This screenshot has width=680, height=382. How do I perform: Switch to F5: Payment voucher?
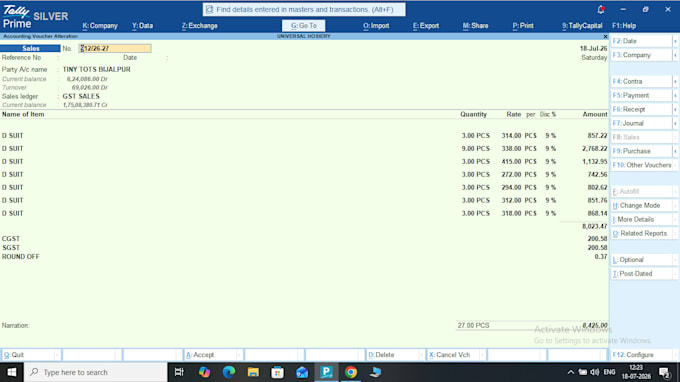point(641,95)
